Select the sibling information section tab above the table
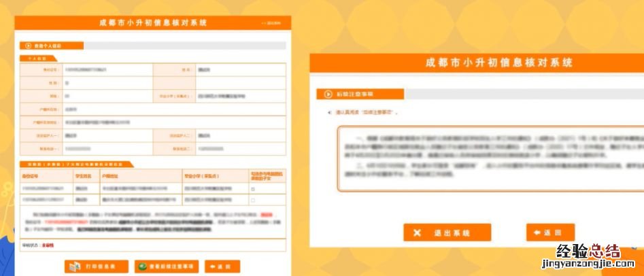This screenshot has height=276, width=644. click(76, 165)
